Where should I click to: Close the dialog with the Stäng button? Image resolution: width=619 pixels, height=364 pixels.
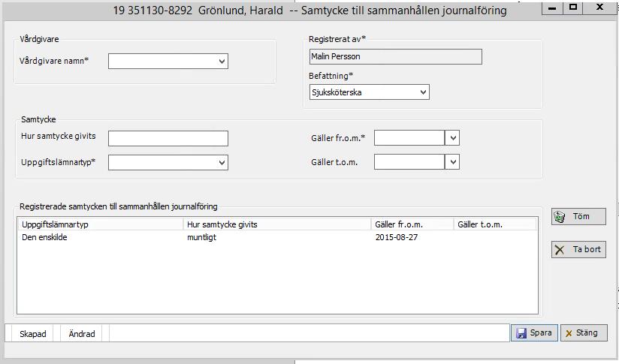click(x=584, y=332)
